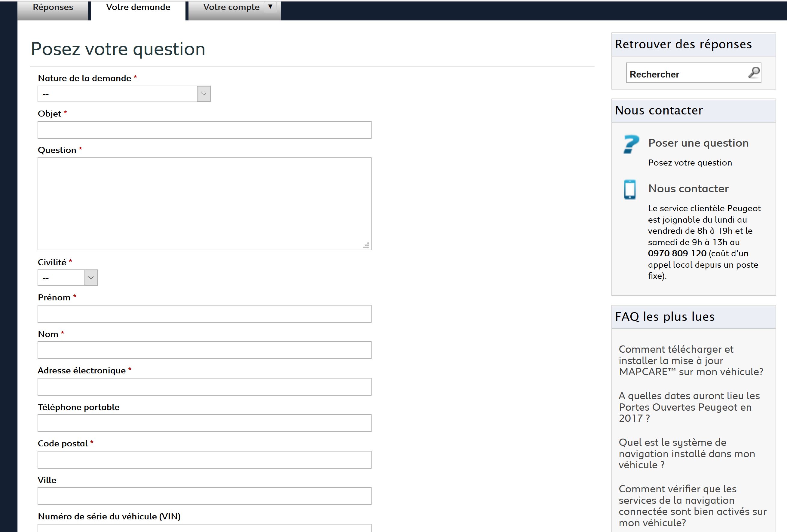The image size is (787, 532).
Task: Open the Nous contacter heading link
Action: [x=688, y=189]
